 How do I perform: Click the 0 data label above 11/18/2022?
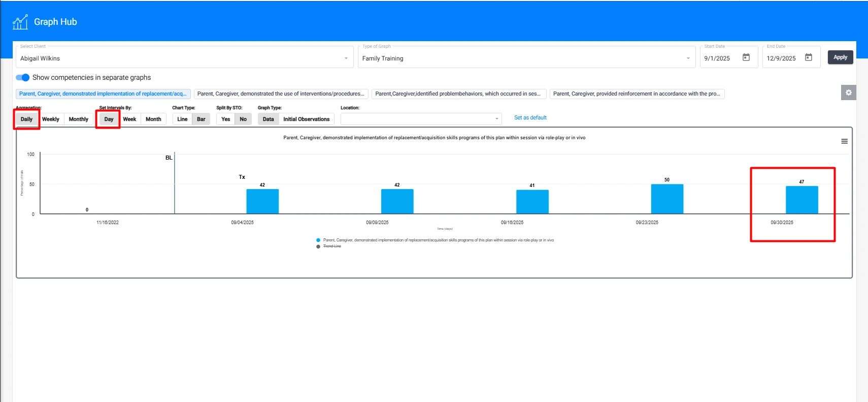coord(87,209)
